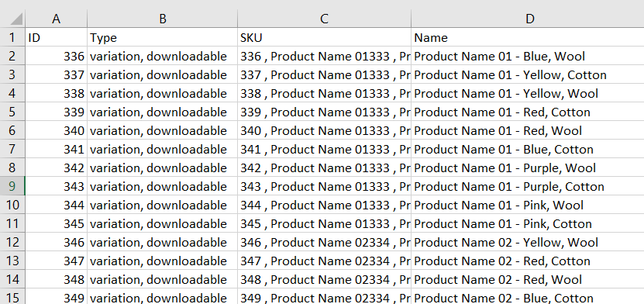Screen dimensions: 644x304
Task: Click the Type header cell
Action: [162, 37]
